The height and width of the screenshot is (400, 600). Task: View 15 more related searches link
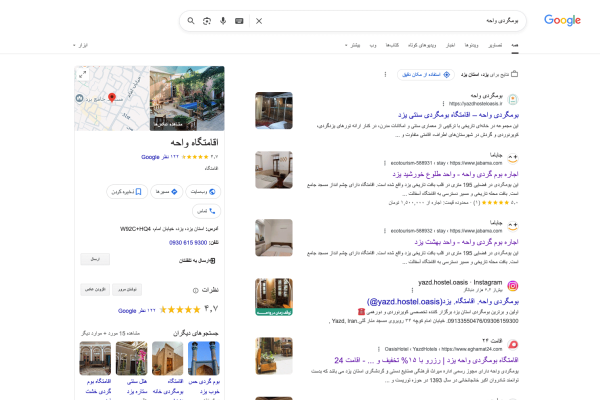tap(110, 333)
